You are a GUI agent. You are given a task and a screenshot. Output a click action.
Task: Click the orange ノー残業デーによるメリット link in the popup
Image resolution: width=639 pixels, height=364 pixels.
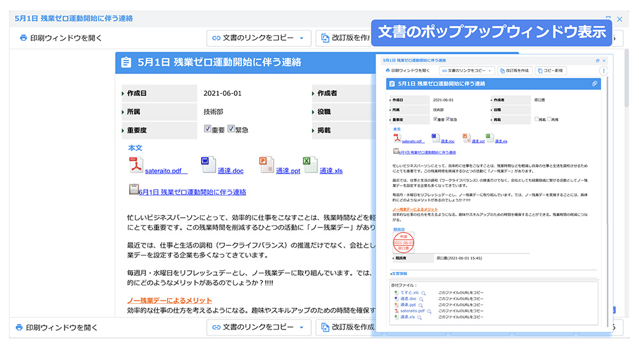click(x=415, y=209)
